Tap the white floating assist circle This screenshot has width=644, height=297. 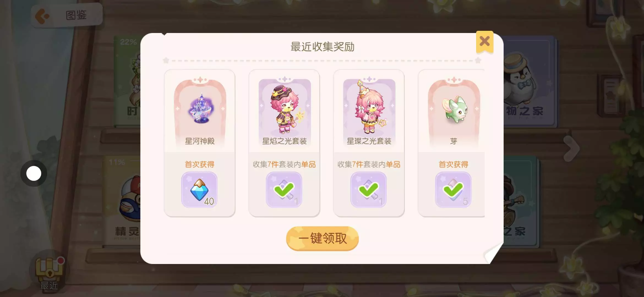tap(34, 174)
